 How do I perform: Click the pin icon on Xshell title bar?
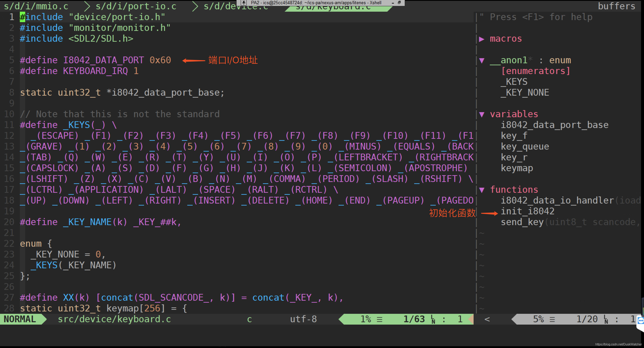pos(244,3)
